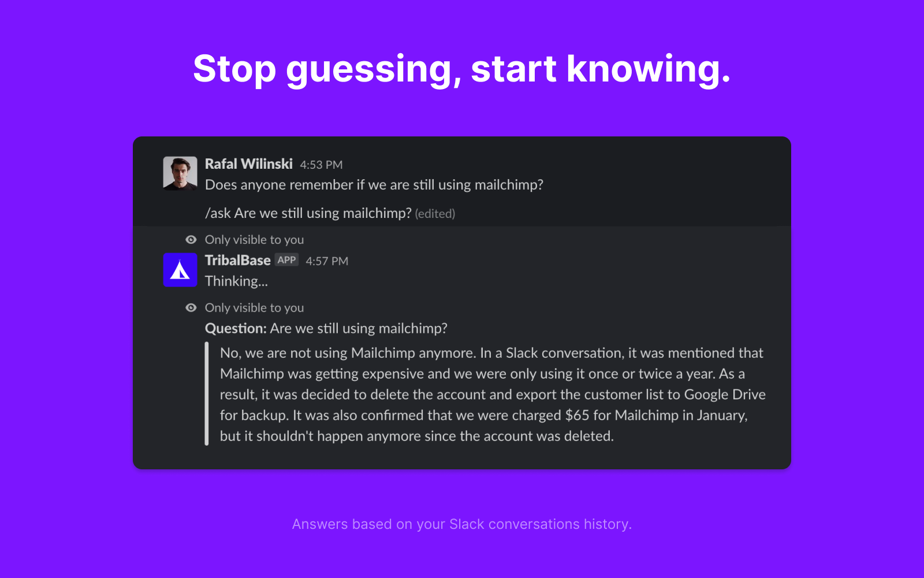Viewport: 924px width, 578px height.
Task: Click the "Answers based on your Slack" caption
Action: [462, 524]
